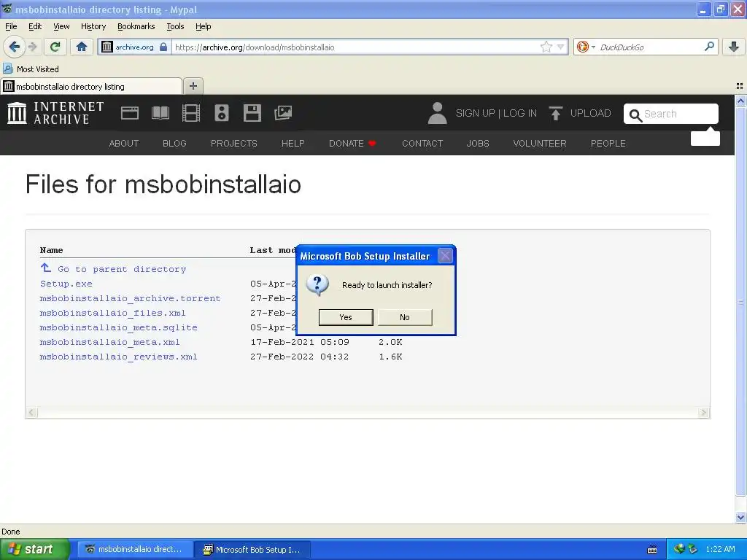This screenshot has width=747, height=560.
Task: Open the History menu
Action: coord(93,26)
